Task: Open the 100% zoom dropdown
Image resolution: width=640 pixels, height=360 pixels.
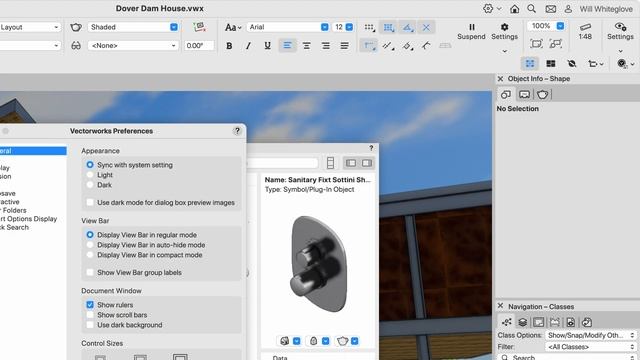Action: click(x=546, y=26)
